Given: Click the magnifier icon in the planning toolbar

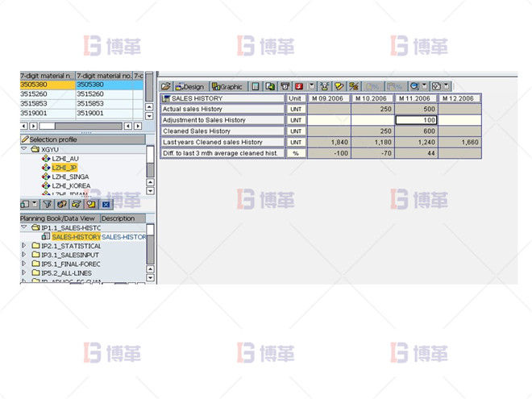Looking at the screenshot, I should [x=414, y=86].
